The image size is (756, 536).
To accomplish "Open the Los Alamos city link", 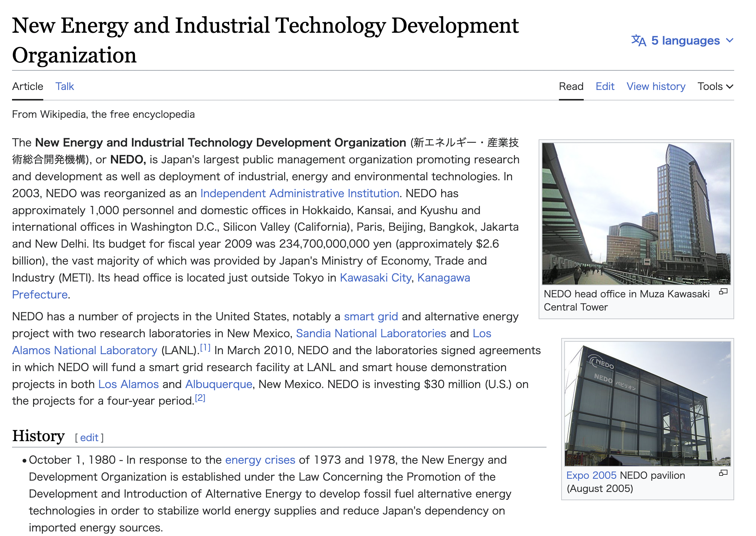I will click(129, 384).
